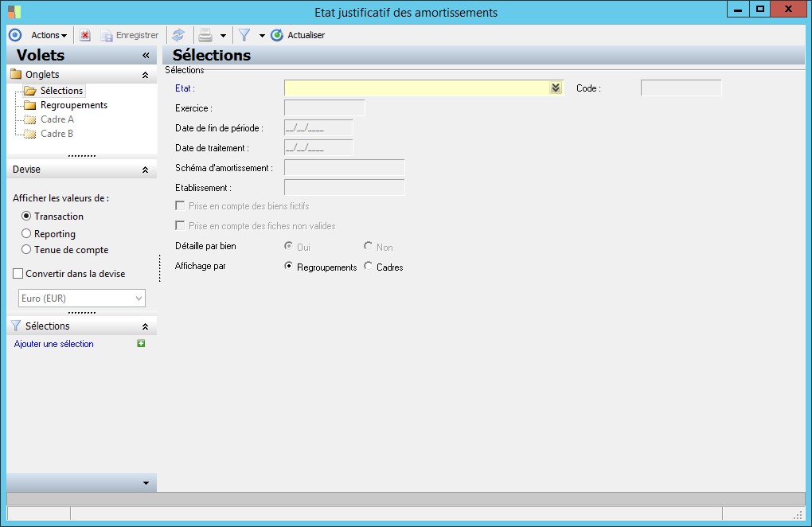This screenshot has height=527, width=812.
Task: Open the Regroupements tab item
Action: (74, 105)
